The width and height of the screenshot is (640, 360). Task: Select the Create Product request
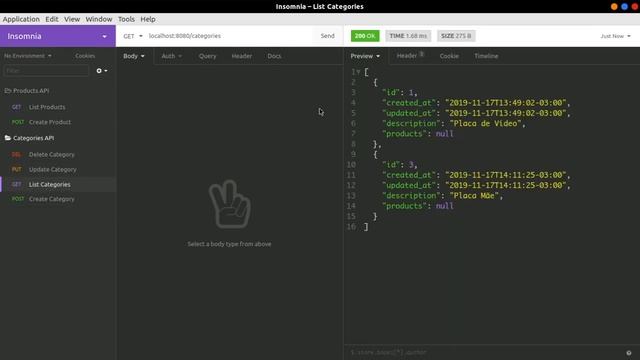(58, 122)
